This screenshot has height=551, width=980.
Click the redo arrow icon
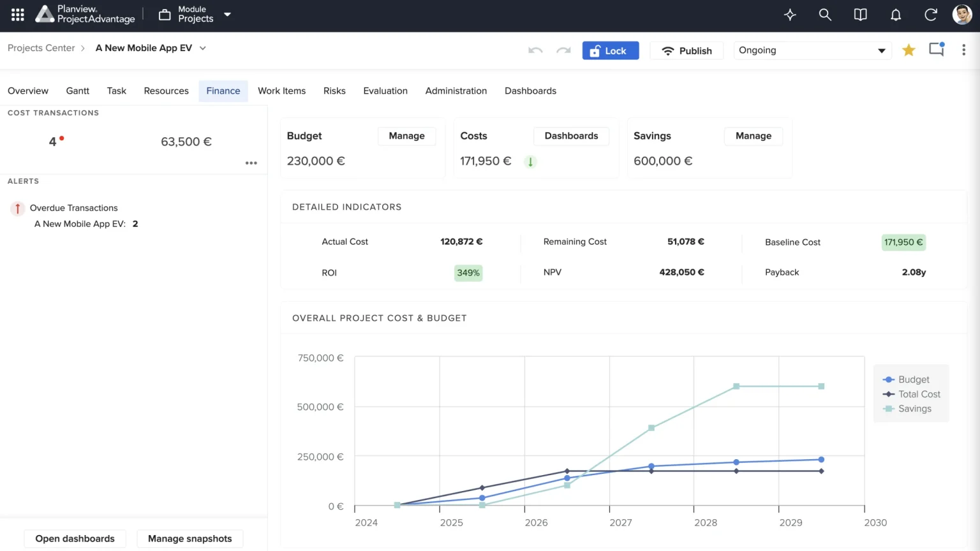(563, 50)
